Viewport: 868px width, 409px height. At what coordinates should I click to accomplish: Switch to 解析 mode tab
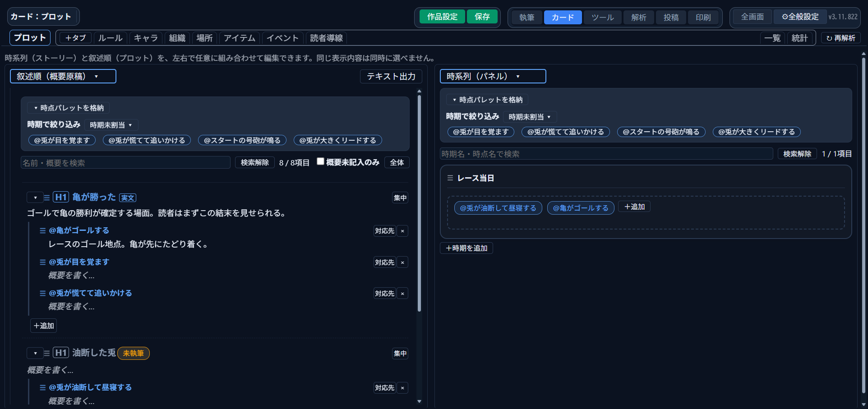point(639,17)
